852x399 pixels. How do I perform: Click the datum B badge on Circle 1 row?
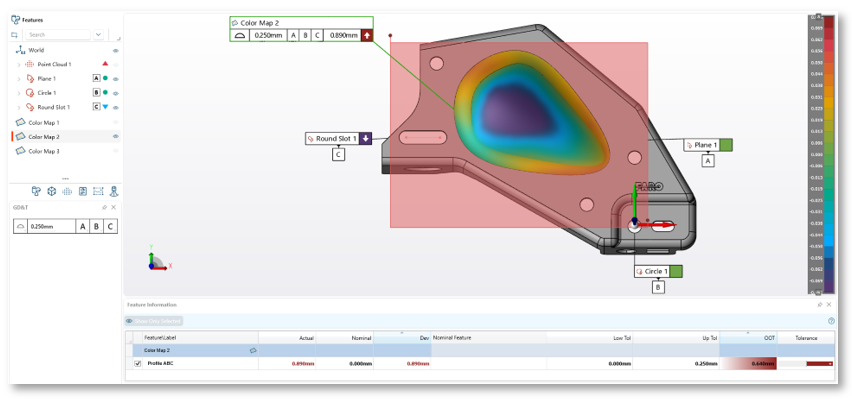click(97, 92)
